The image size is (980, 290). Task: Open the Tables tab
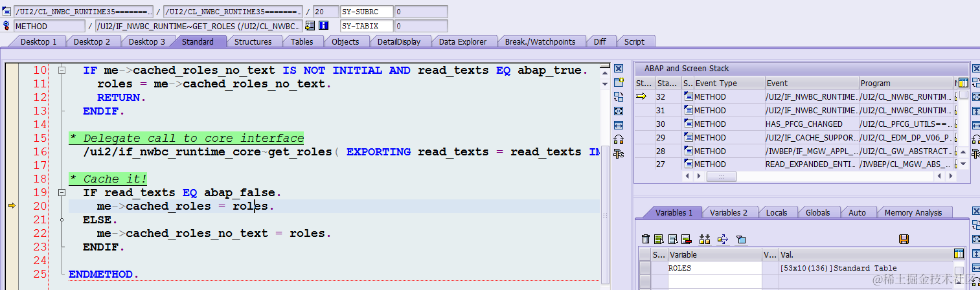[x=301, y=41]
